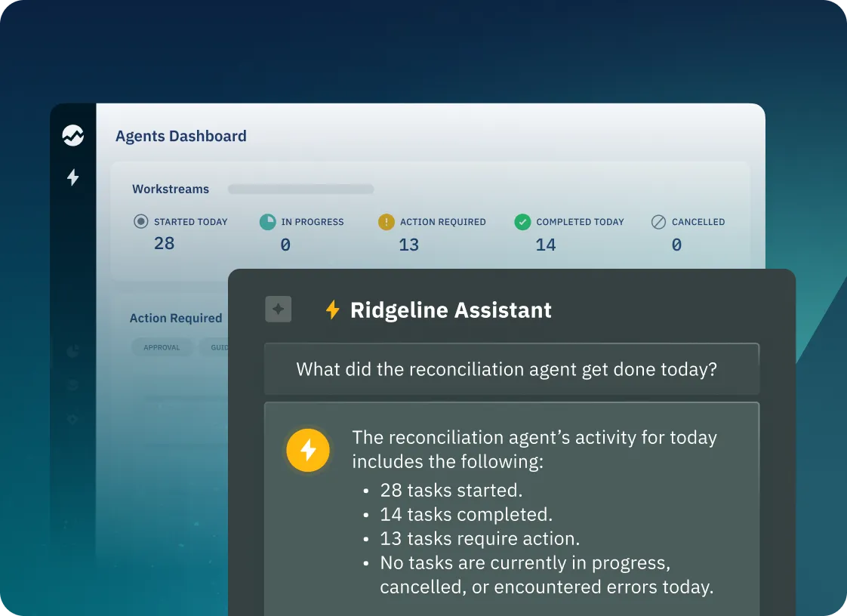This screenshot has width=847, height=616.
Task: Click the Action Required section heading
Action: (176, 319)
